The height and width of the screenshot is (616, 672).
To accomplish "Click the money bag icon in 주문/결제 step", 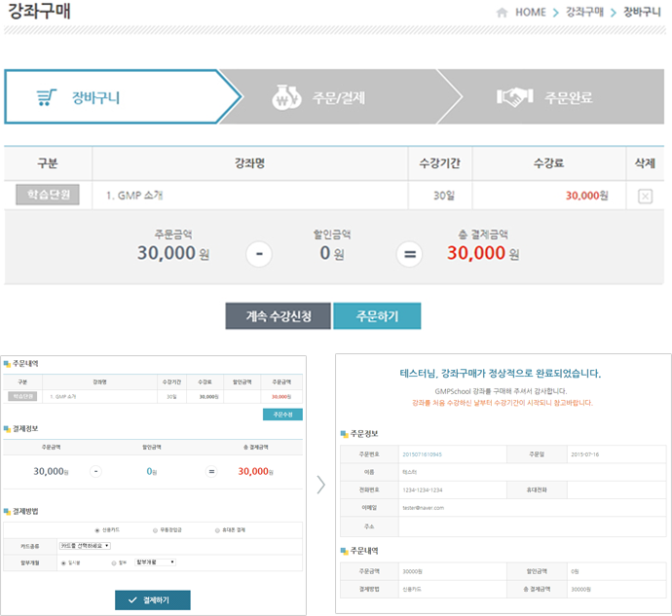I will click(284, 97).
